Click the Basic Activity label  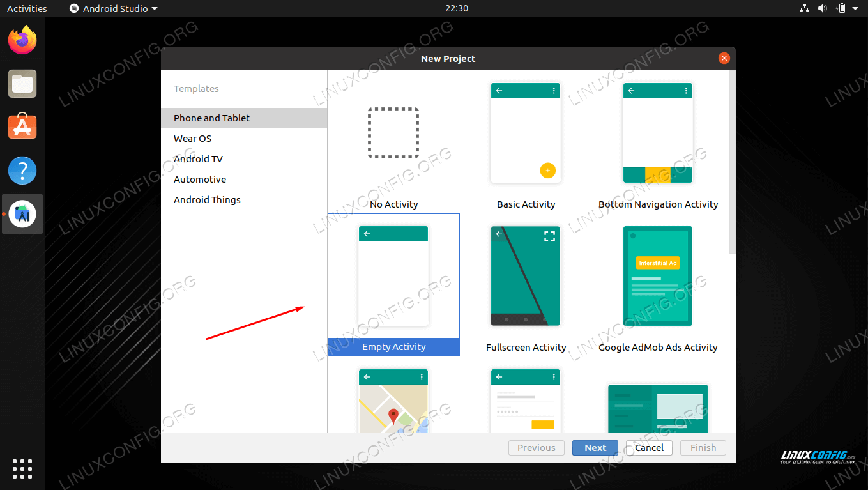pos(526,204)
